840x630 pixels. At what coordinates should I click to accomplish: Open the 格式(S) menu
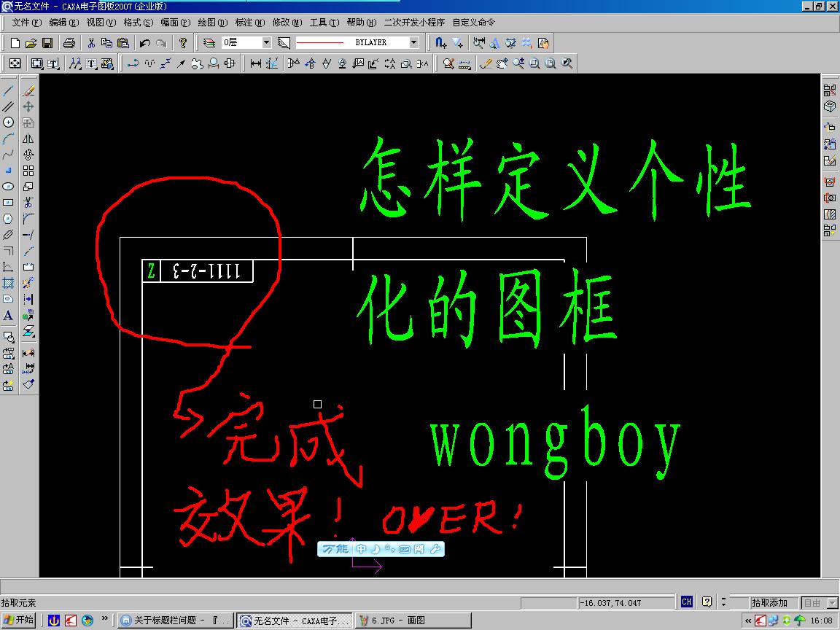tap(139, 23)
